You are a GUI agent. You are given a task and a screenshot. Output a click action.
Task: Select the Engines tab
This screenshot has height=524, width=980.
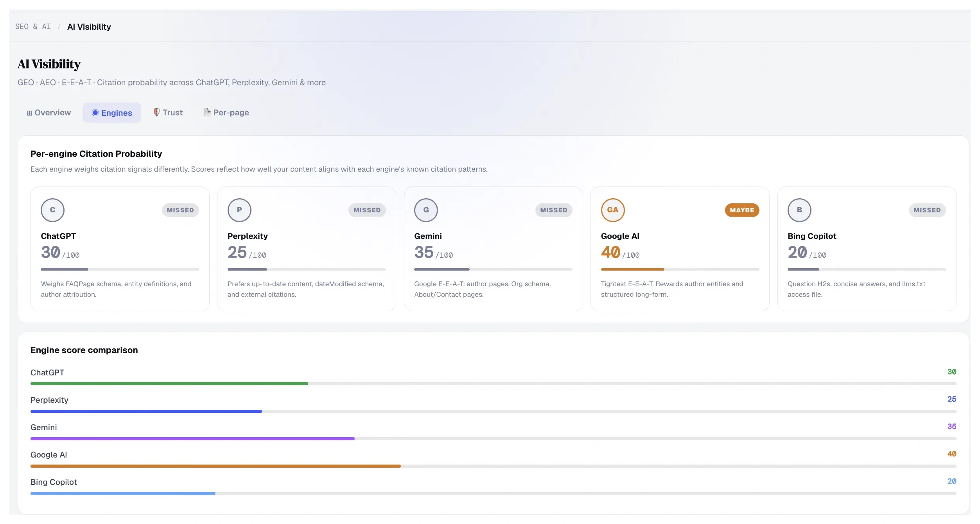coord(112,113)
